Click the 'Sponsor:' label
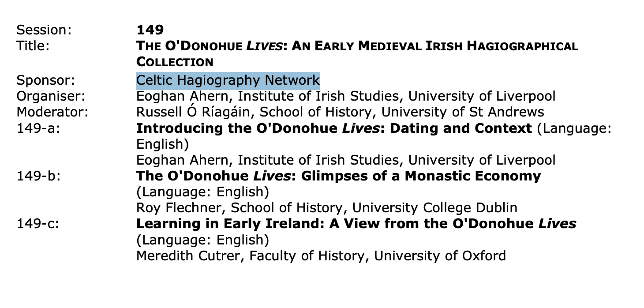The height and width of the screenshot is (308, 644). tap(45, 80)
